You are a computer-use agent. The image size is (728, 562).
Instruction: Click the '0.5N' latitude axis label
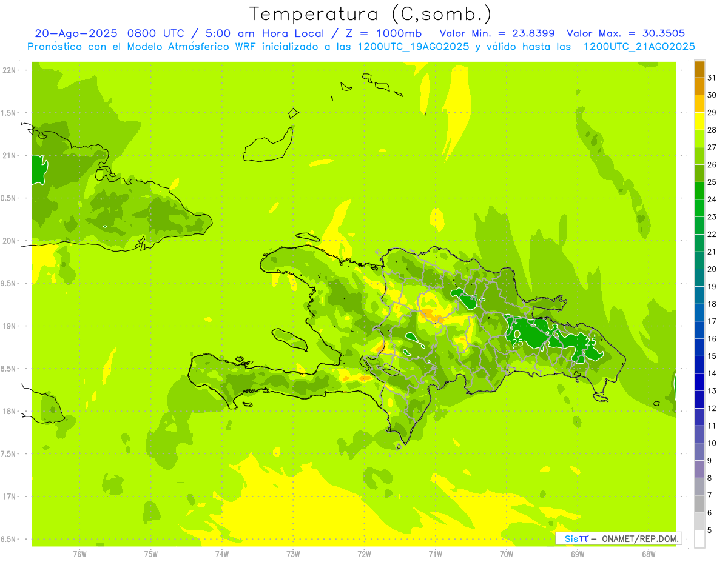coord(9,198)
